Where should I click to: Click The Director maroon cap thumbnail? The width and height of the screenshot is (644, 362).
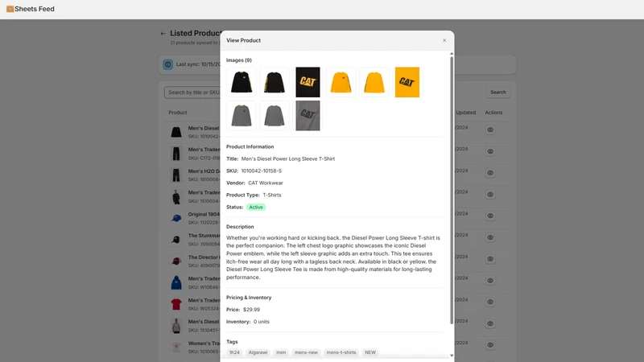[176, 261]
